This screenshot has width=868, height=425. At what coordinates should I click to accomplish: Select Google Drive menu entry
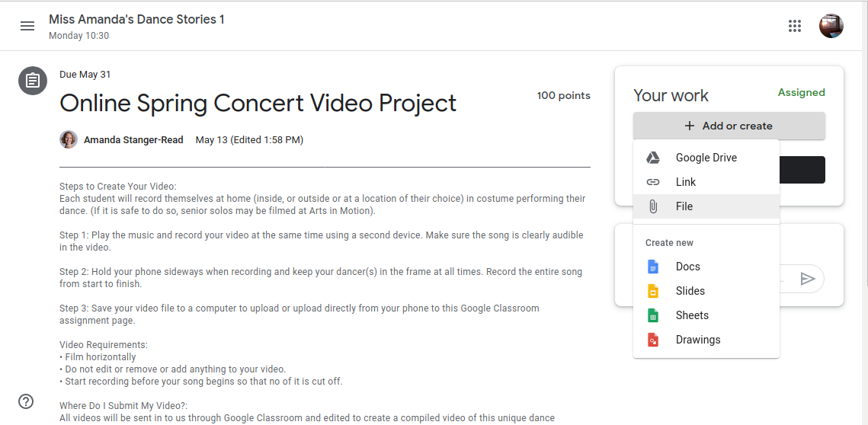tap(706, 158)
